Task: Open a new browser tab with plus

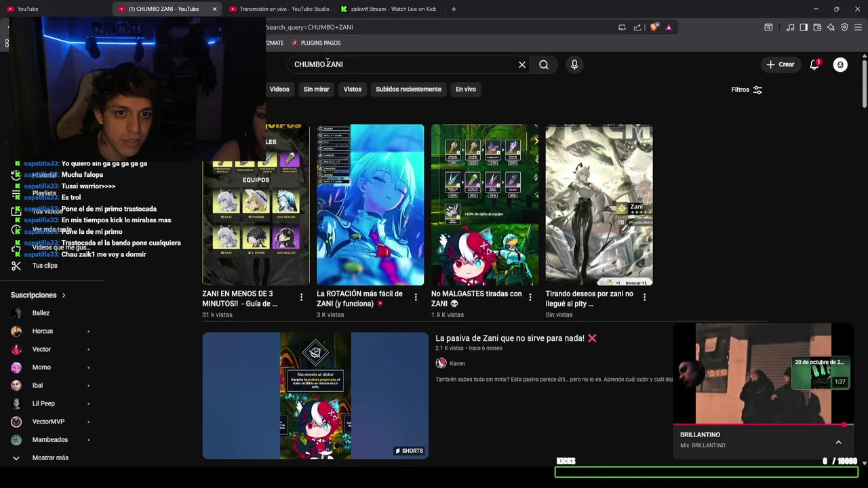Action: 454,9
